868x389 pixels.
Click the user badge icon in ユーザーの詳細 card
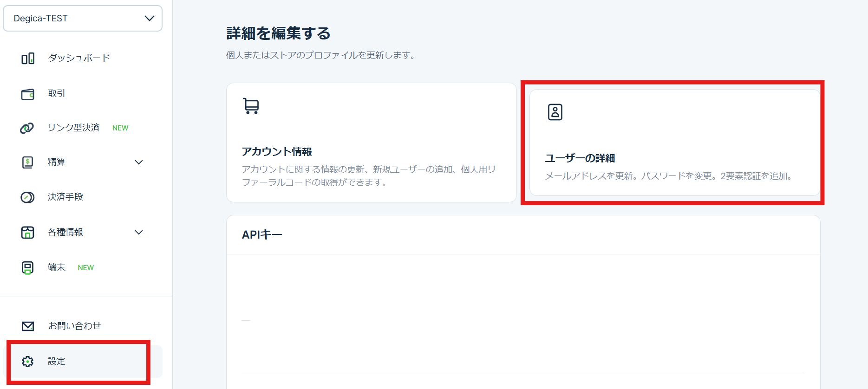point(555,112)
